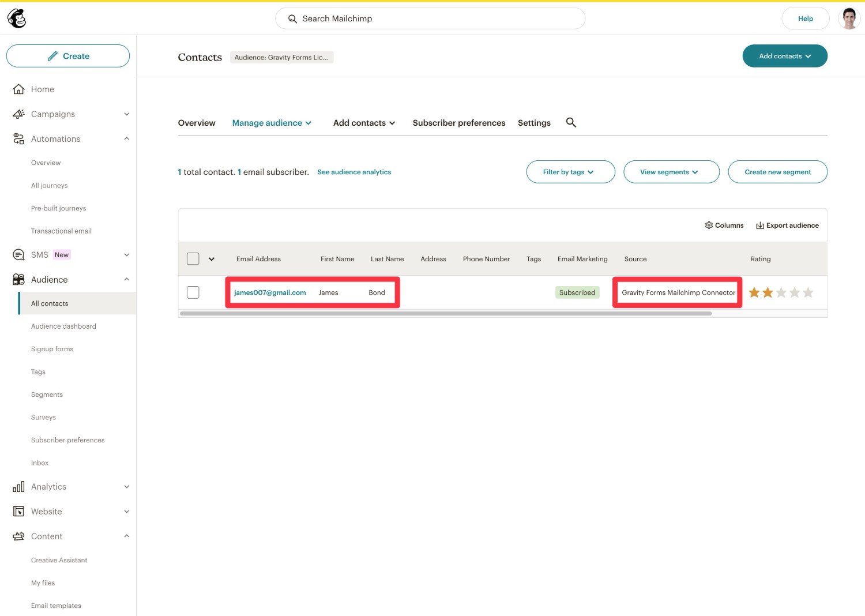The width and height of the screenshot is (865, 616).
Task: Open Surveys in sidebar
Action: (x=43, y=418)
